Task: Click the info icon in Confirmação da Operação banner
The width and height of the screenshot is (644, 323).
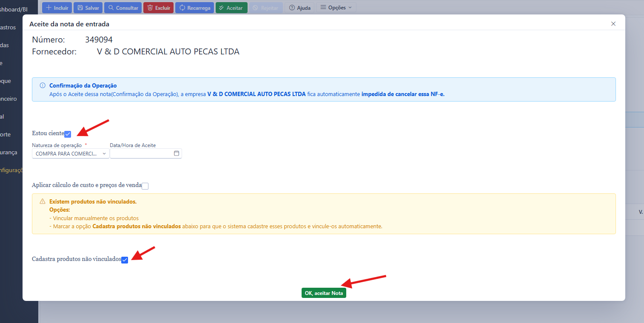Action: (43, 85)
